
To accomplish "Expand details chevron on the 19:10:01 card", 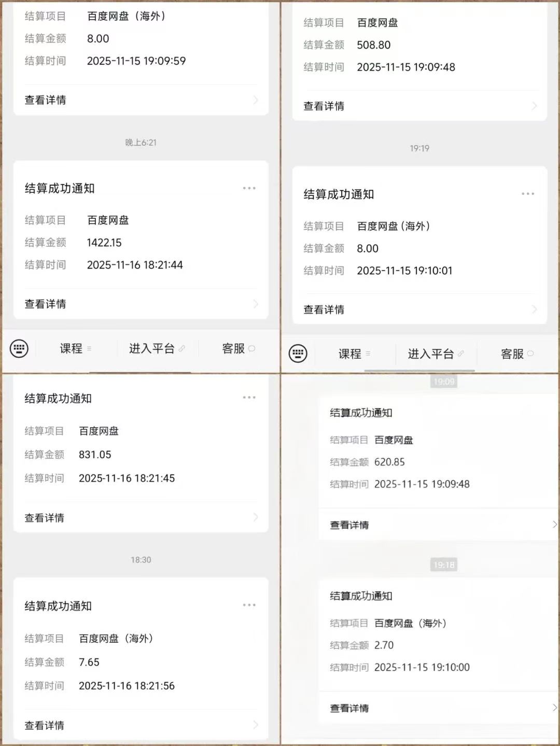I will coord(535,309).
